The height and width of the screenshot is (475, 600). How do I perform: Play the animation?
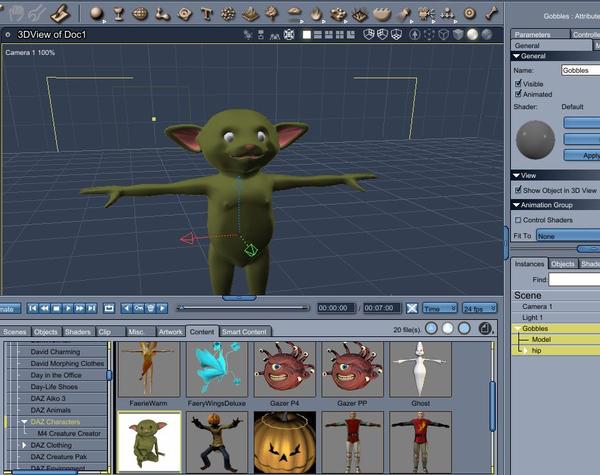(68, 308)
